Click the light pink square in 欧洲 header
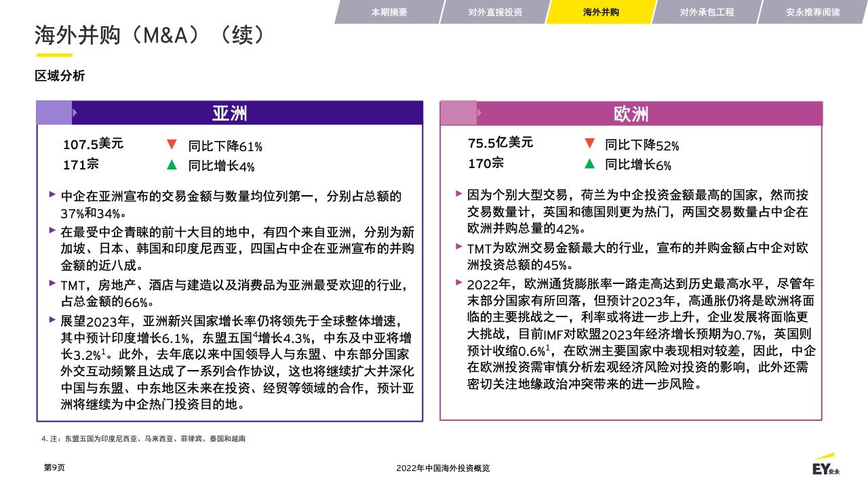This screenshot has width=868, height=488. (x=458, y=113)
